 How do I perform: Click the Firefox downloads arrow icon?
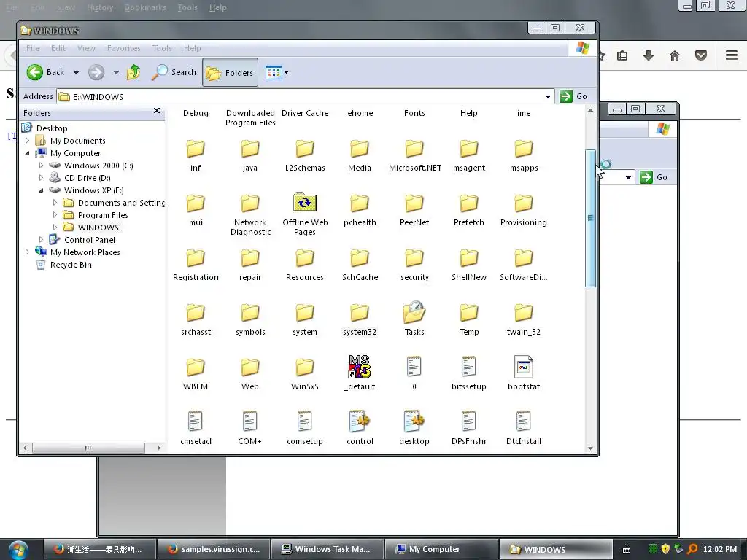[x=648, y=55]
